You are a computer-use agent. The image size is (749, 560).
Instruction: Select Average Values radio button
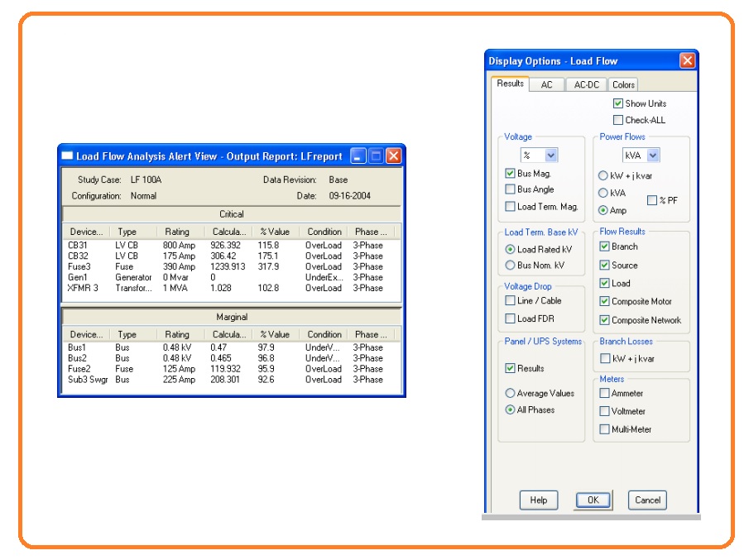510,393
